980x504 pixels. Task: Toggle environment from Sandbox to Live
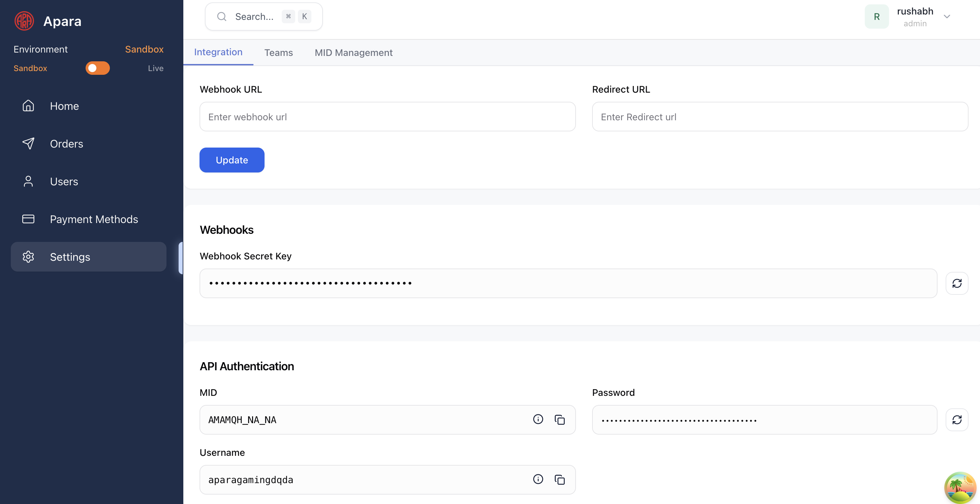click(x=98, y=68)
